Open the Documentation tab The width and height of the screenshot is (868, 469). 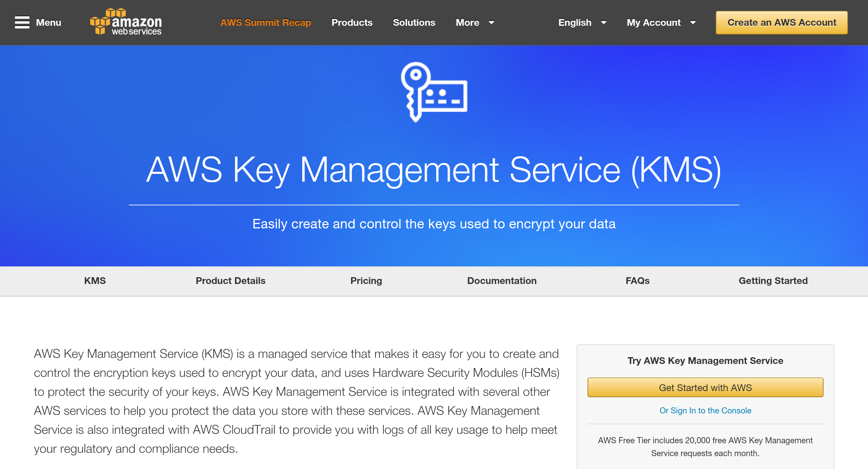point(502,281)
